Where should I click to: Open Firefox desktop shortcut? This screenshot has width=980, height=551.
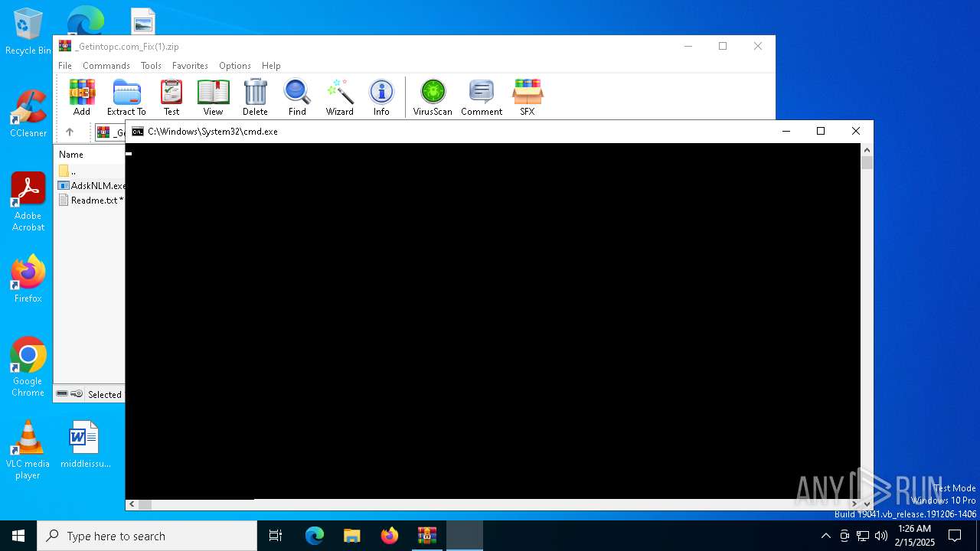pyautogui.click(x=28, y=279)
